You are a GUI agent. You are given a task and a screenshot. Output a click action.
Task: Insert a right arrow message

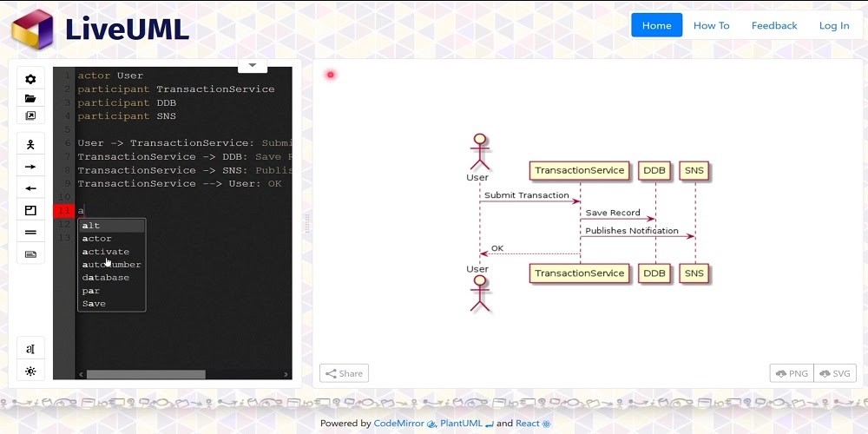tap(30, 167)
